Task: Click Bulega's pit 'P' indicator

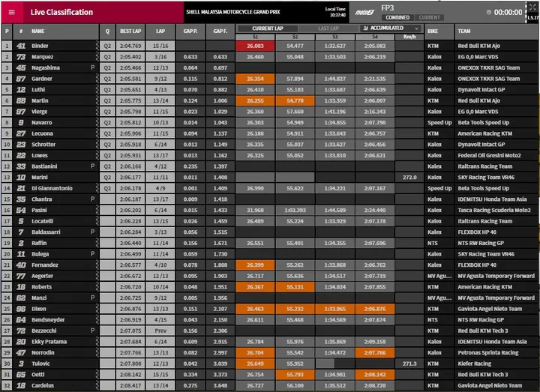Action: tap(92, 253)
